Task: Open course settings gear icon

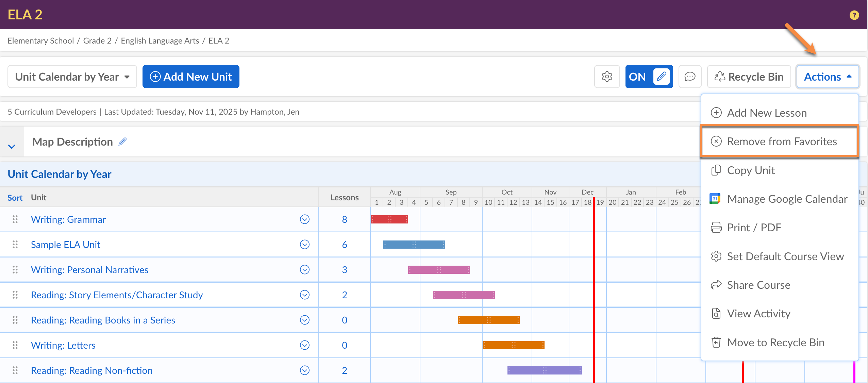Action: [607, 77]
